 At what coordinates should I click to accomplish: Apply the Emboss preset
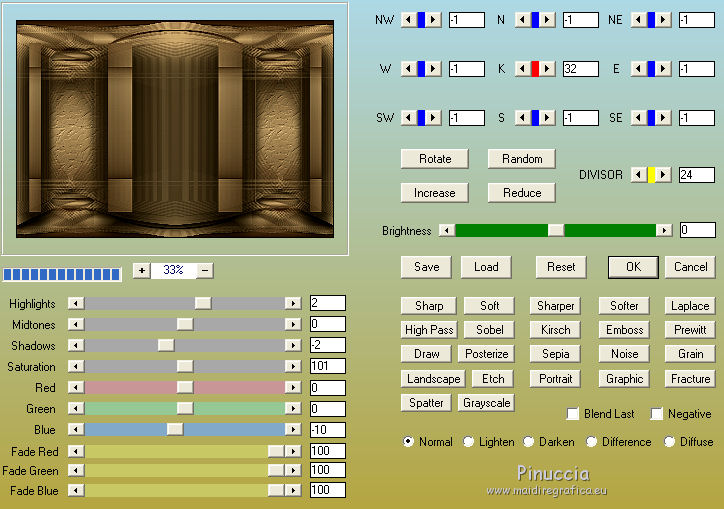pyautogui.click(x=624, y=330)
